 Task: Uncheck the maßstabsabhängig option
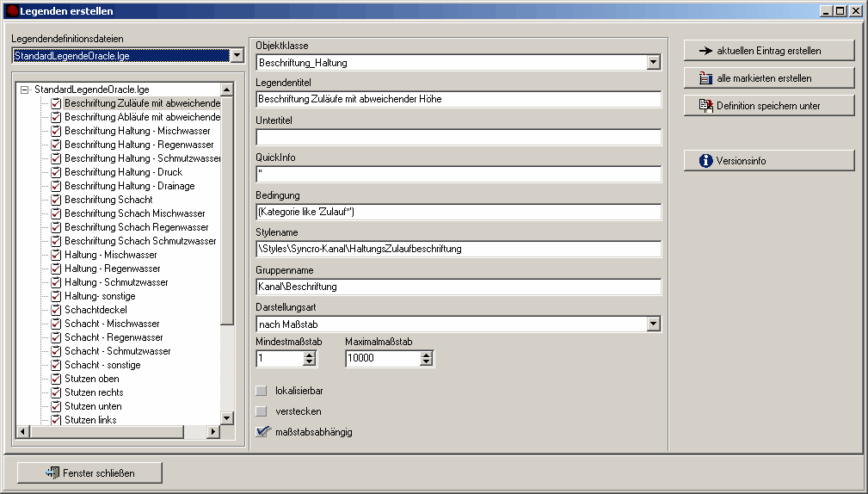(x=263, y=432)
